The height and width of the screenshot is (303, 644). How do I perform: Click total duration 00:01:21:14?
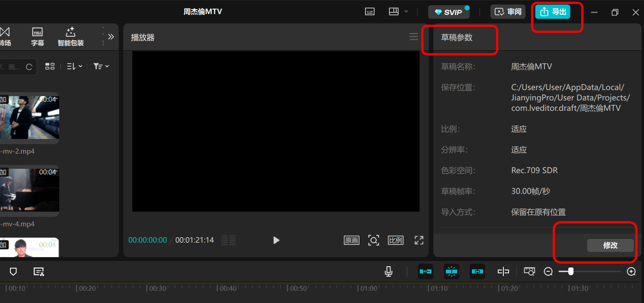coord(195,240)
